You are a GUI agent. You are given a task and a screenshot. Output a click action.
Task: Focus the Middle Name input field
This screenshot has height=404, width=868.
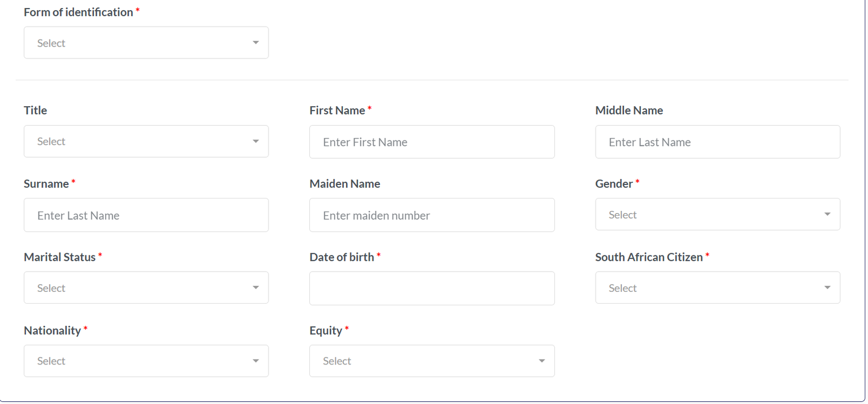click(x=718, y=142)
